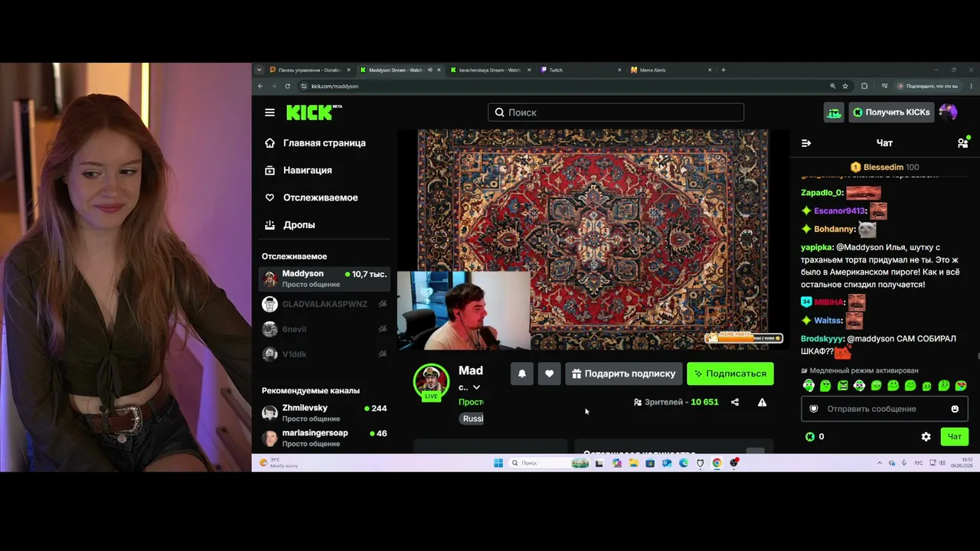Image resolution: width=980 pixels, height=551 pixels.
Task: Open the emoji picker in chat input
Action: pos(955,409)
